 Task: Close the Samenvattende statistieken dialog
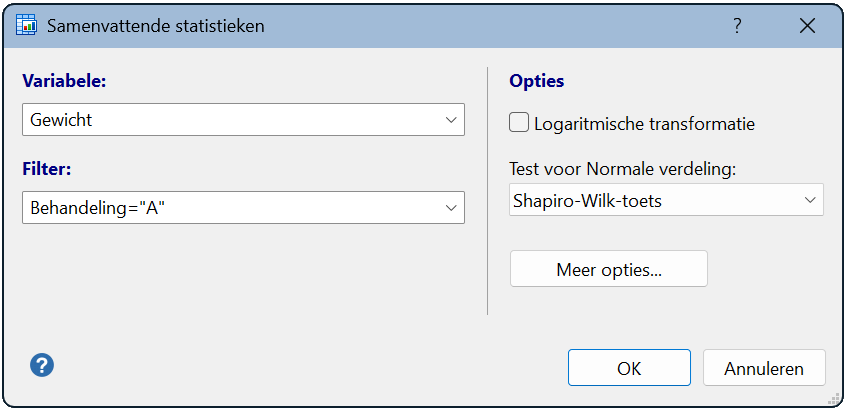[807, 26]
